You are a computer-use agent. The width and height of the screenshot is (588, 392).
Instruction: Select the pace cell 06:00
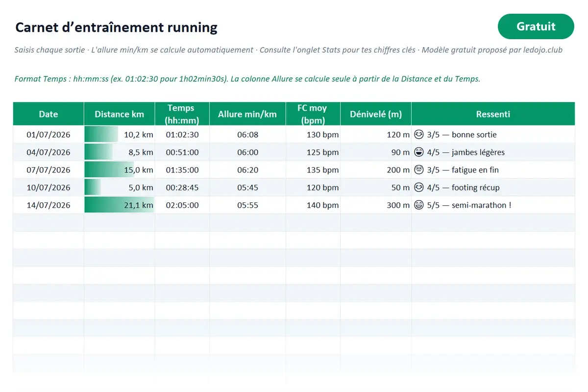coord(247,152)
